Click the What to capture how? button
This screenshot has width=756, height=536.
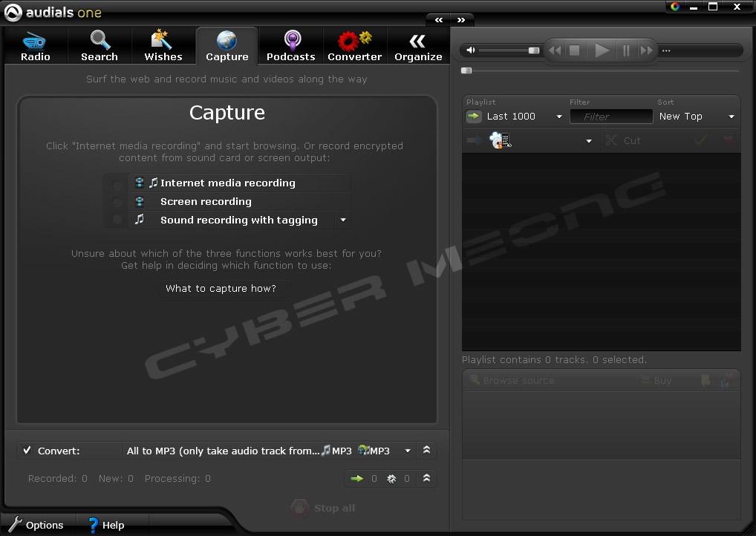(x=221, y=288)
